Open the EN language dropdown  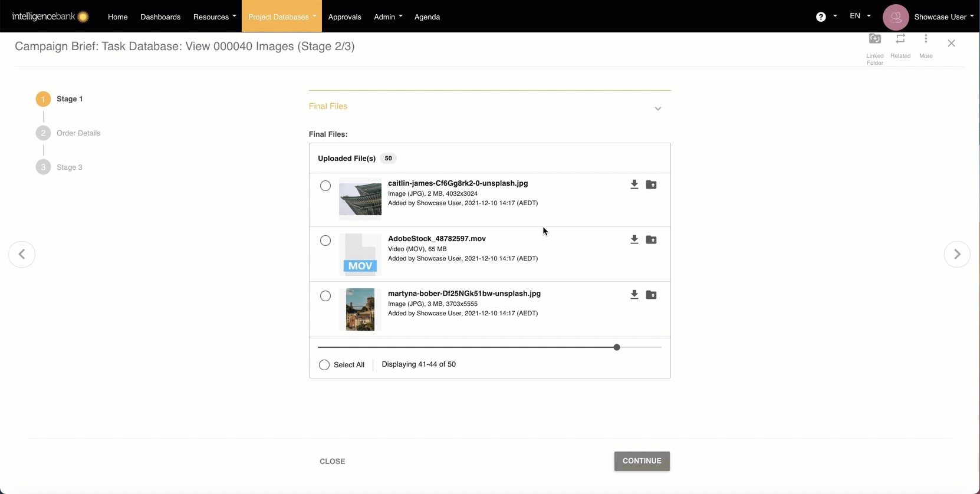pyautogui.click(x=859, y=16)
